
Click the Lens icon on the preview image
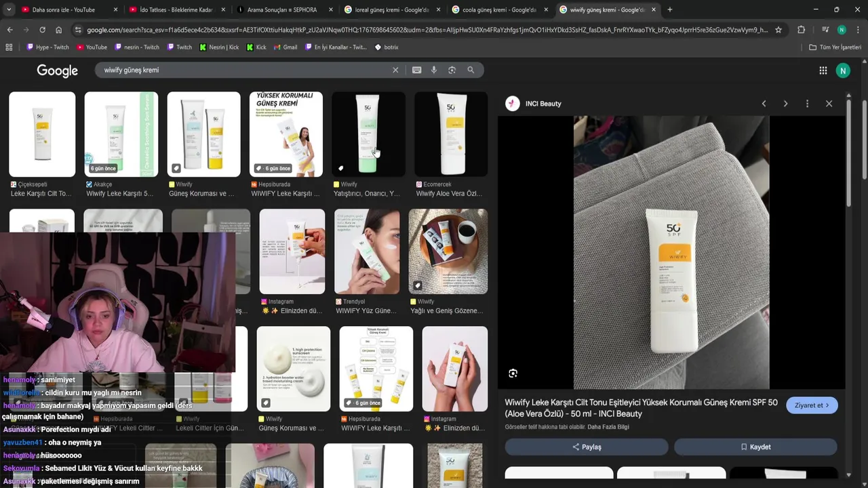click(x=513, y=373)
